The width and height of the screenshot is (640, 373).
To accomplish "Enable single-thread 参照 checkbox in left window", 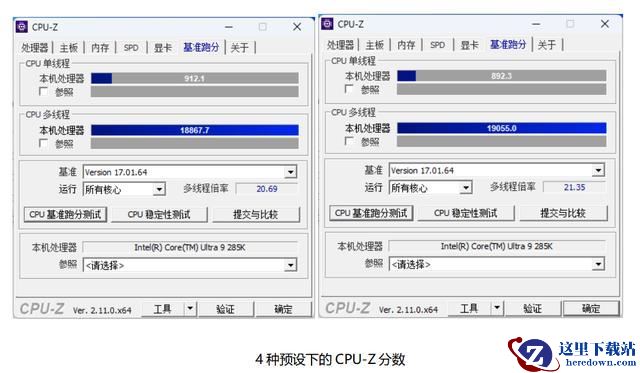I will coord(43,91).
